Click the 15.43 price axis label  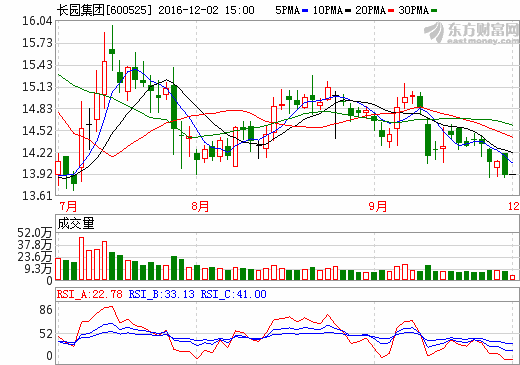pos(37,65)
